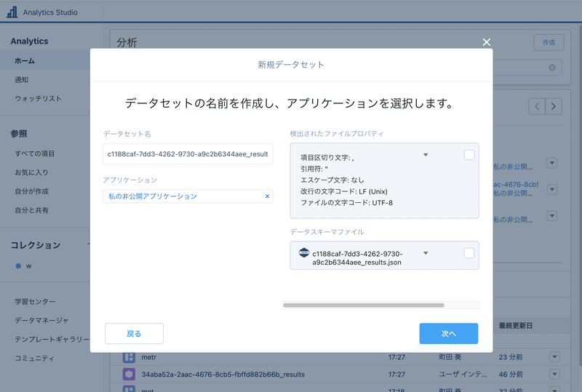Viewport: 582px width, 392px height.
Task: Click the 次へ button
Action: tap(449, 333)
